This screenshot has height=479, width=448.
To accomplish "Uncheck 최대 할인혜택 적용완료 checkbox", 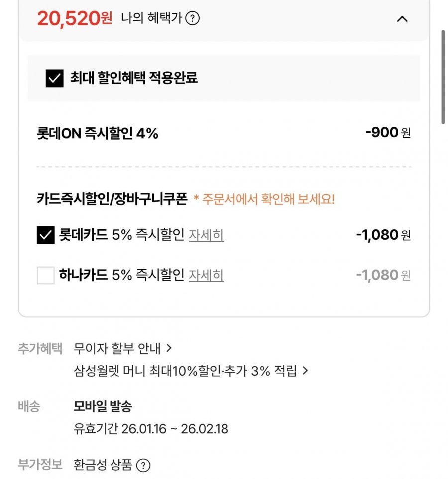I will (x=55, y=78).
